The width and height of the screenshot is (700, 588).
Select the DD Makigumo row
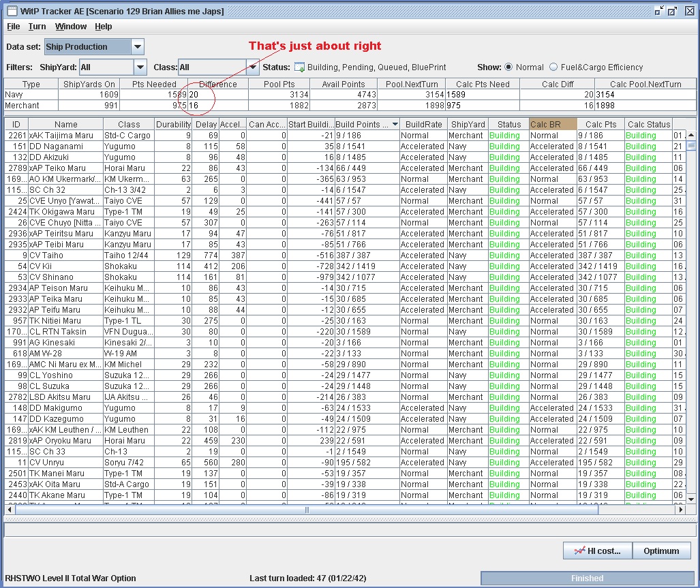(x=345, y=407)
